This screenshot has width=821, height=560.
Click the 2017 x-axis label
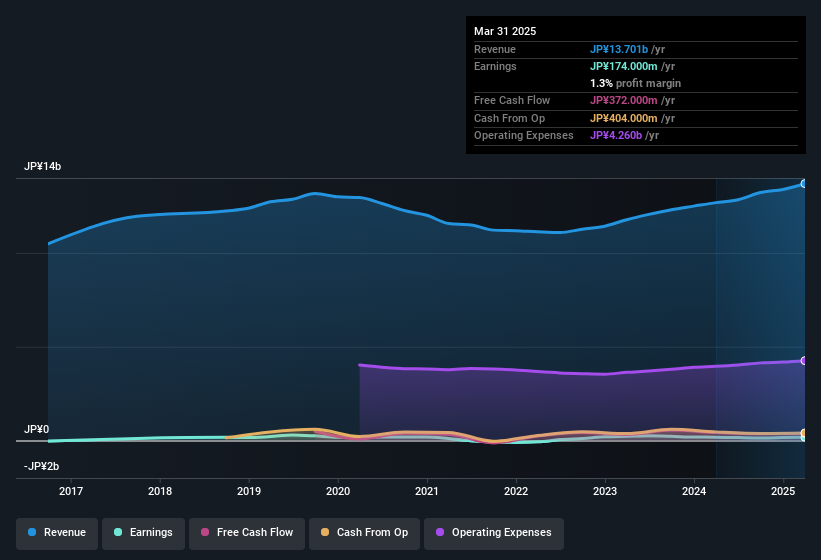coord(71,491)
